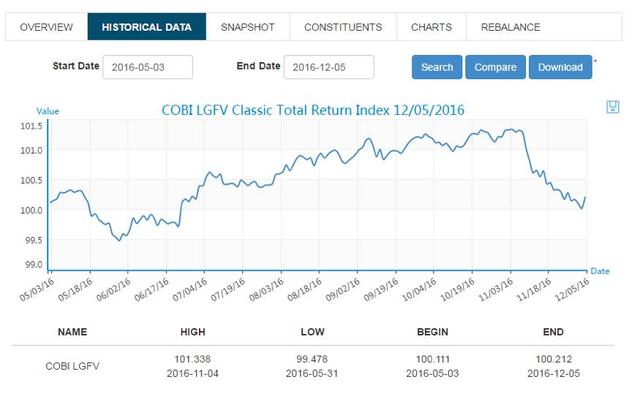Click the save chart image icon

(613, 107)
